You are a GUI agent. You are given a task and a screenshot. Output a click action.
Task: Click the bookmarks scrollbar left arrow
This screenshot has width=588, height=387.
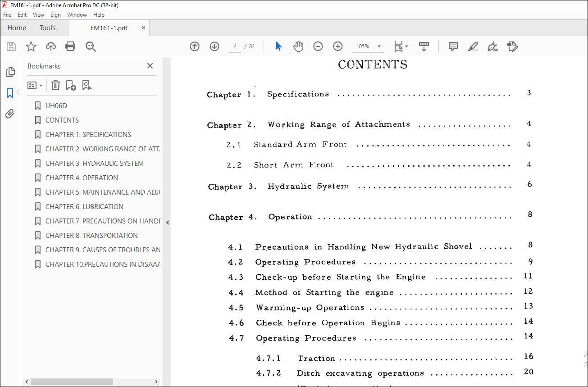pos(26,382)
